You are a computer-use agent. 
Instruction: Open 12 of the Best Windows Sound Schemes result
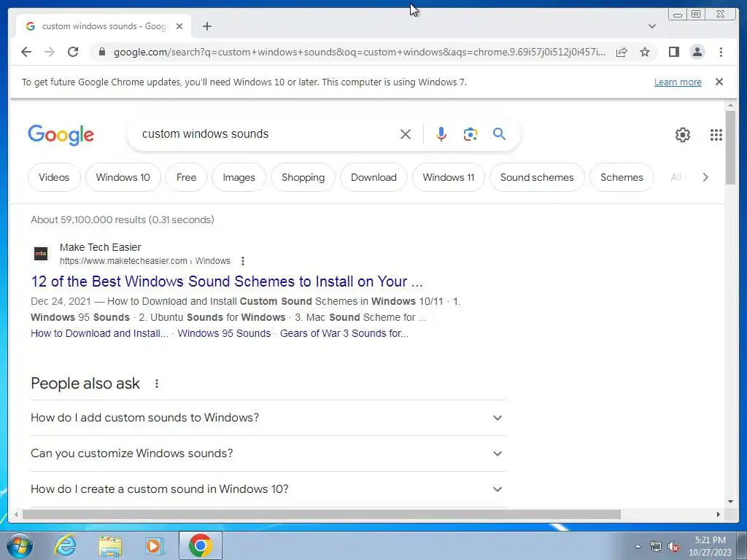pyautogui.click(x=227, y=281)
